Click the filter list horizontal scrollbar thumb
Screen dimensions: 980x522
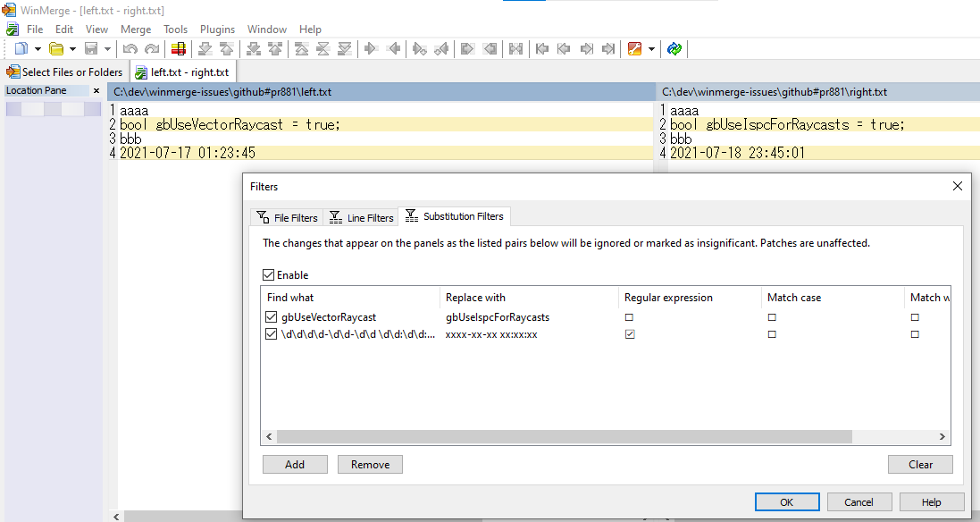565,436
